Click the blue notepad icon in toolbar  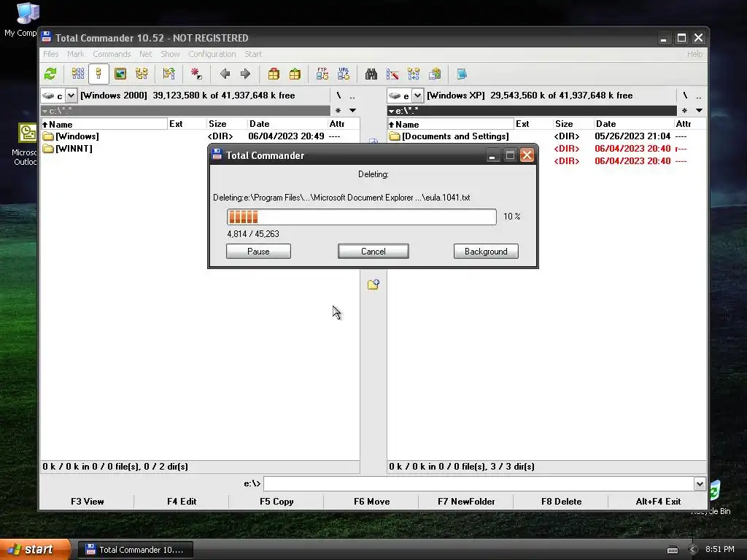(462, 74)
